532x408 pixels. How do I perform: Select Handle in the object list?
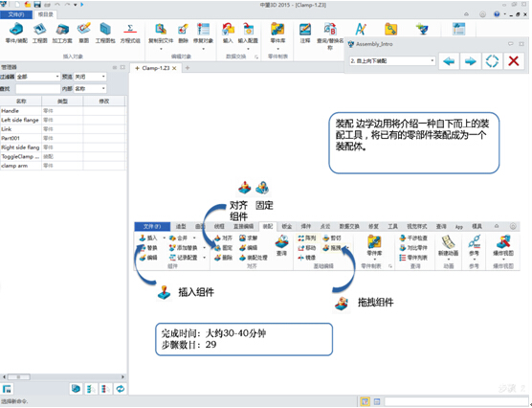(x=63, y=111)
